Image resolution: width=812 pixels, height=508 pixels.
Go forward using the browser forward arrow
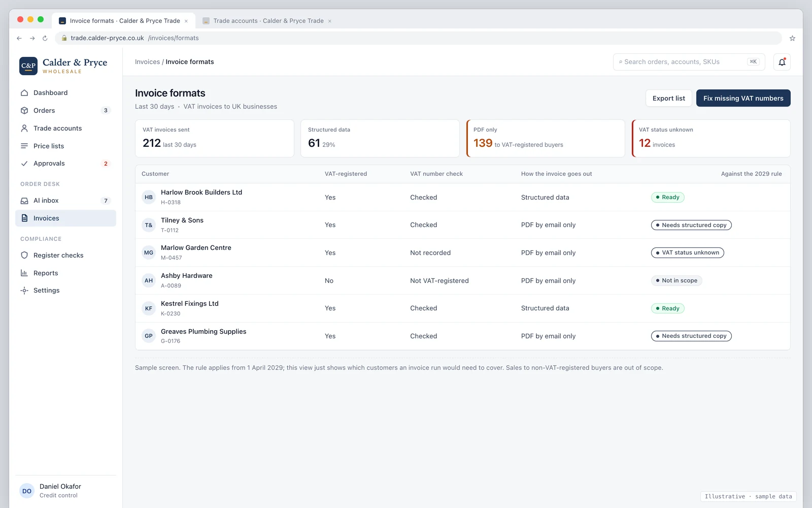coord(32,38)
